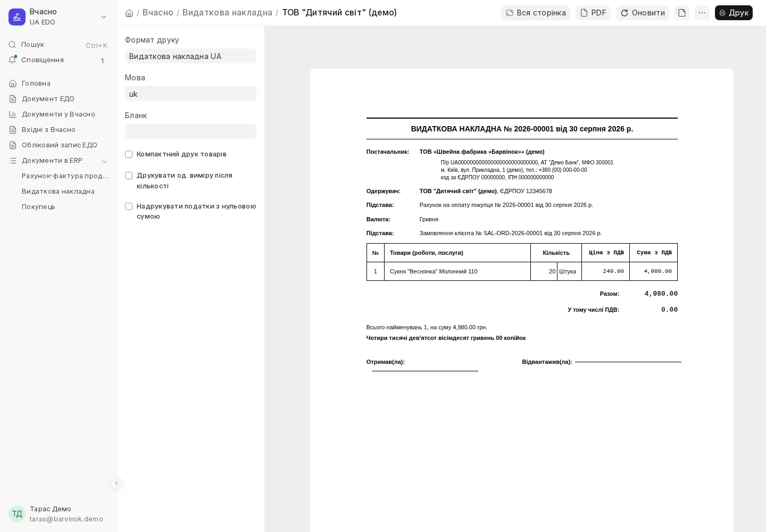Click the Сповіщення bell icon
Image resolution: width=766 pixels, height=532 pixels.
(12, 60)
